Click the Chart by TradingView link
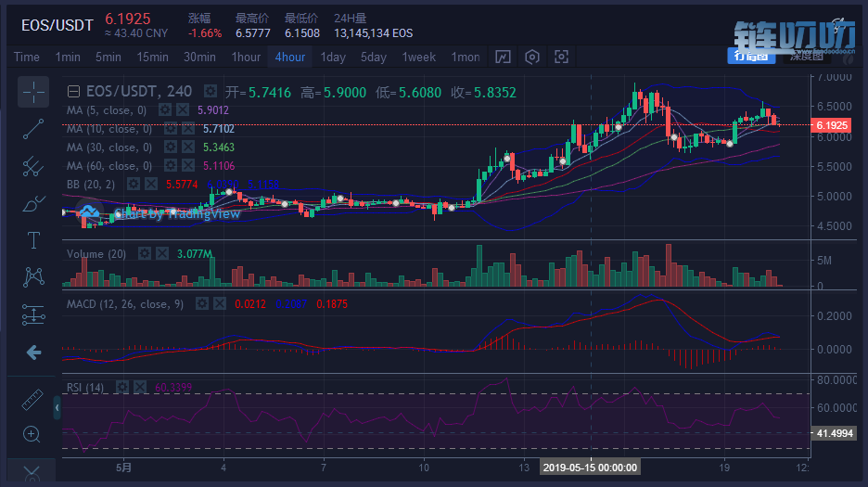 (x=177, y=214)
